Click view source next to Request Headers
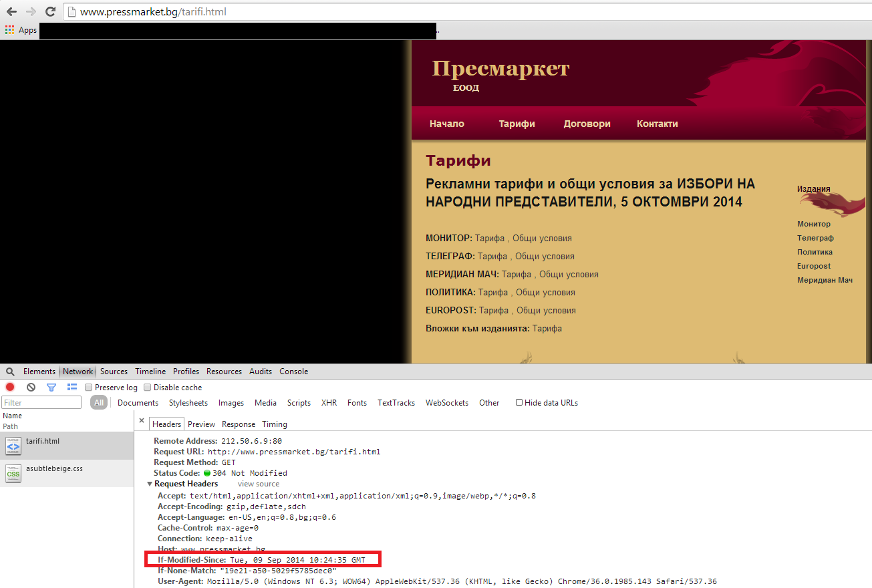 pos(259,484)
